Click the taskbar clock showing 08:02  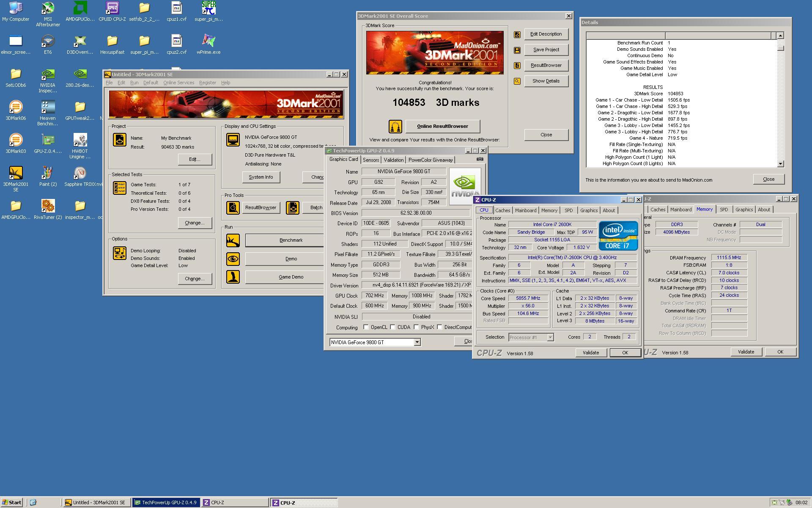coord(801,502)
